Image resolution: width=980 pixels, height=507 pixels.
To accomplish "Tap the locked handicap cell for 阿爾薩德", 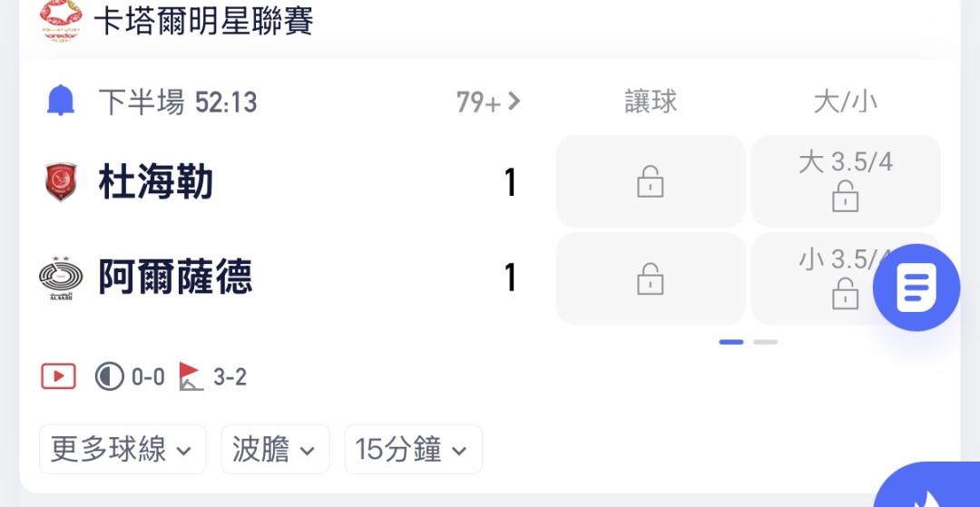I will click(x=650, y=278).
